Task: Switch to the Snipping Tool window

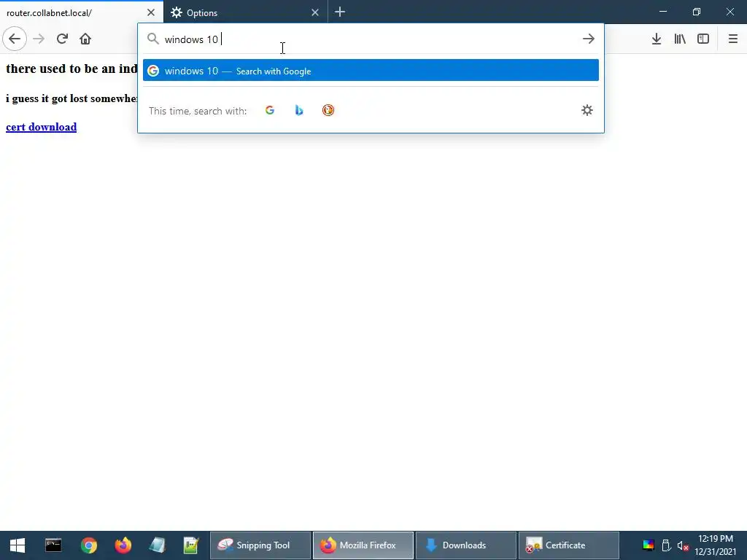Action: [x=260, y=545]
